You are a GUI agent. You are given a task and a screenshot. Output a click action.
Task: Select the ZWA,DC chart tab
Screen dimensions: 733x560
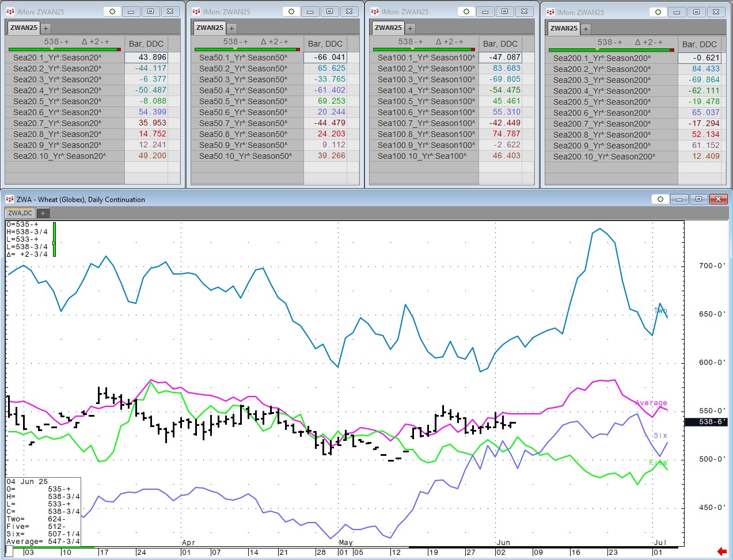pos(20,213)
